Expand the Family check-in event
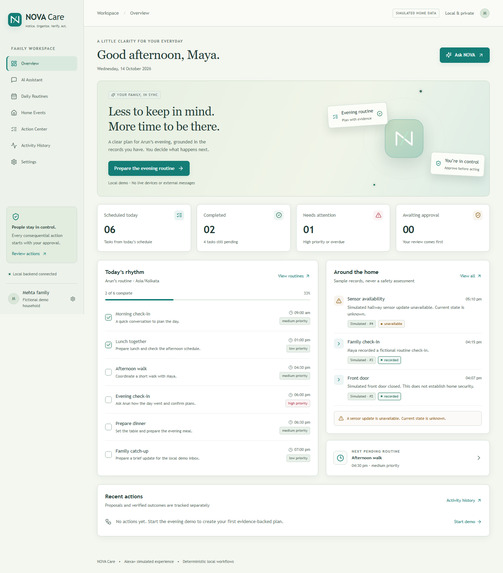The image size is (503, 573). coord(339,344)
